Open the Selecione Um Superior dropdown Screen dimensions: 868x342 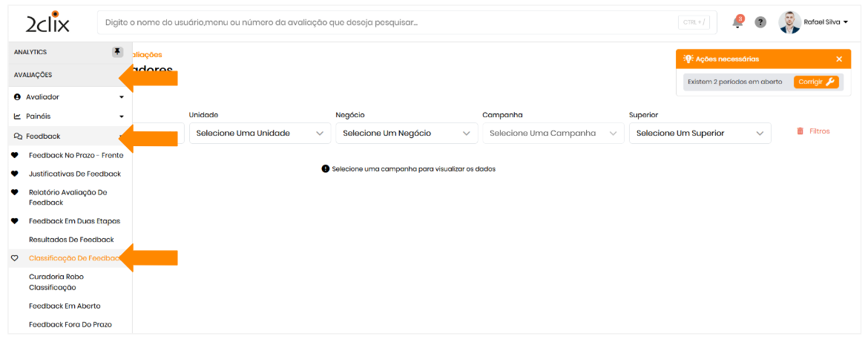700,134
